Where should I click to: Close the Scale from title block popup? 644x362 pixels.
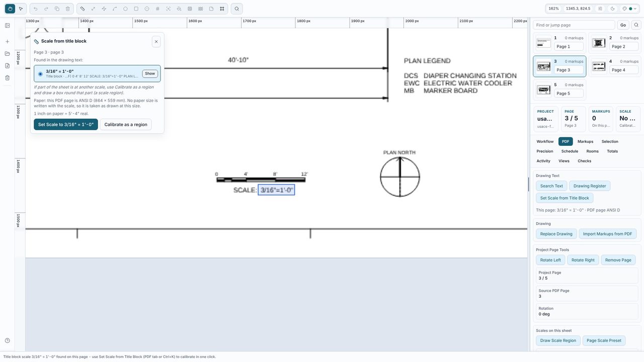156,42
